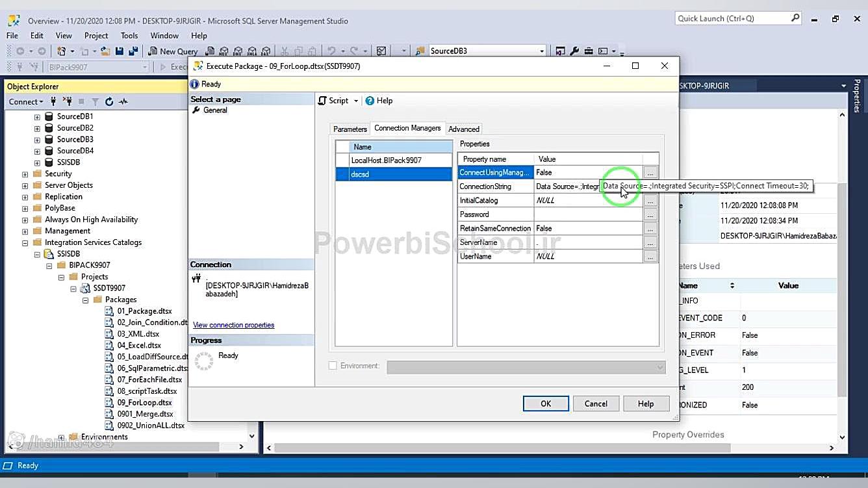Click the SSISDB catalog icon under Integration Services

[x=49, y=254]
